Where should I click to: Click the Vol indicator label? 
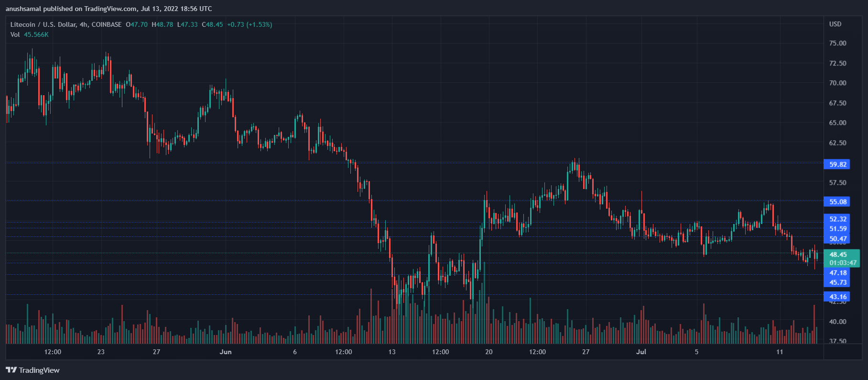[15, 34]
